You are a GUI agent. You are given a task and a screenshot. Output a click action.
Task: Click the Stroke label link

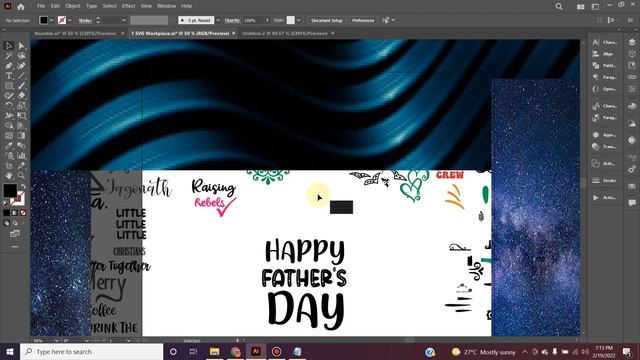pos(85,20)
